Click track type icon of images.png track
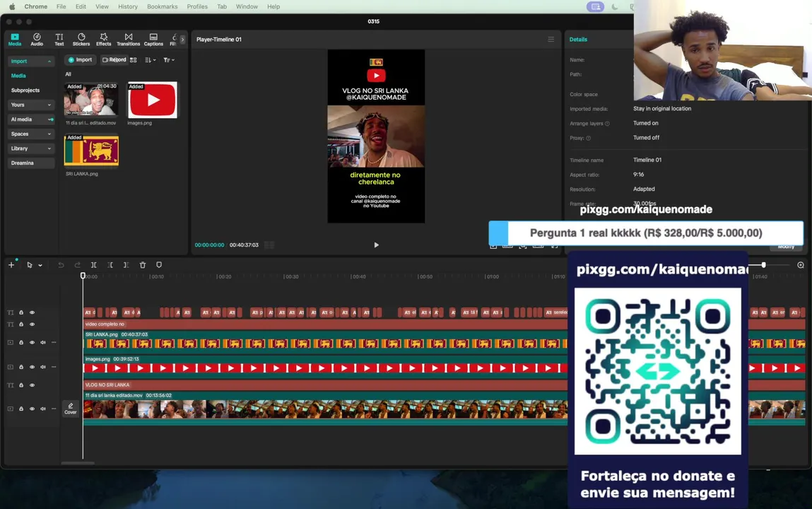The width and height of the screenshot is (812, 509). (x=11, y=367)
